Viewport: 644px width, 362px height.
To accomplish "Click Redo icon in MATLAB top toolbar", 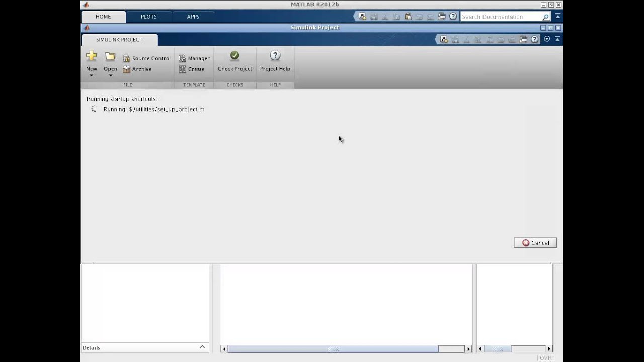I will 430,17.
